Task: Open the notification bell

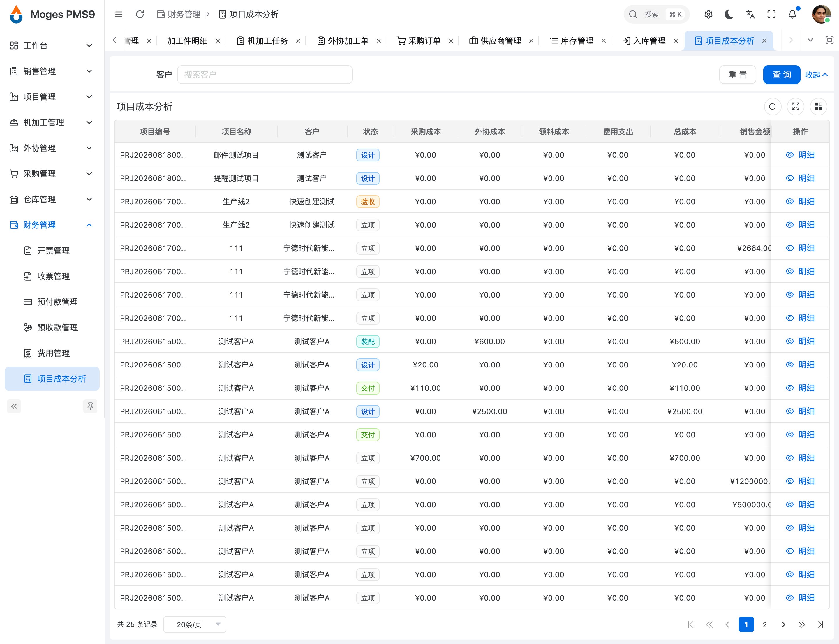Action: click(x=792, y=14)
